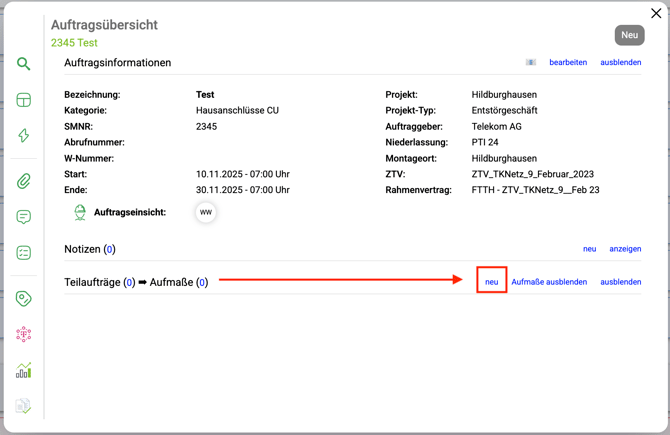Show notes with the anzeigen link
Viewport: 670px width, 435px height.
pos(625,249)
